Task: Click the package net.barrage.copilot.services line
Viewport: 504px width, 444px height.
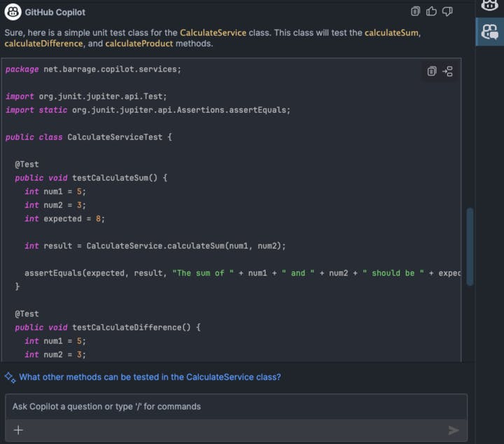Action: [x=93, y=69]
